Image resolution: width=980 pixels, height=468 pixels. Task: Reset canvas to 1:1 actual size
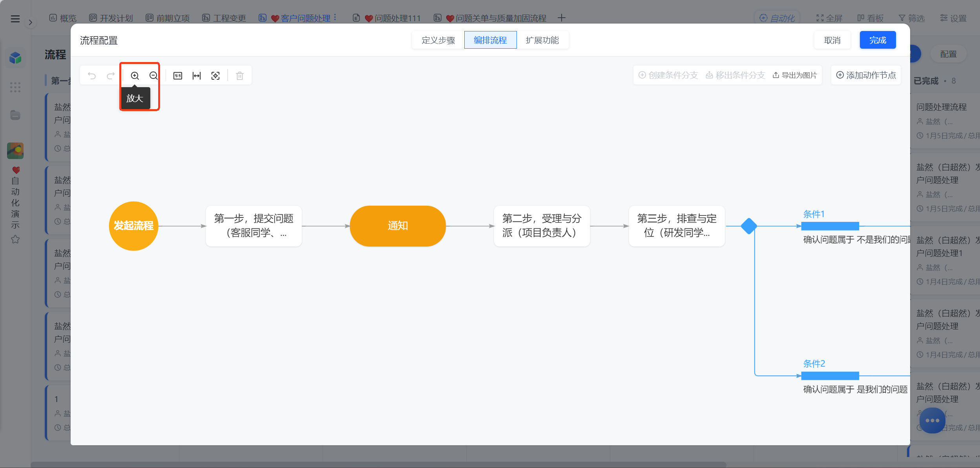178,76
